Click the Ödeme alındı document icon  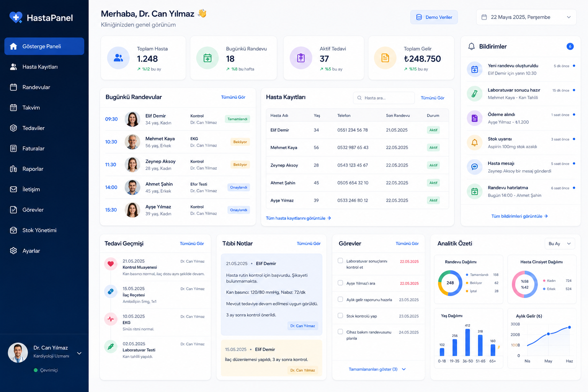click(474, 118)
